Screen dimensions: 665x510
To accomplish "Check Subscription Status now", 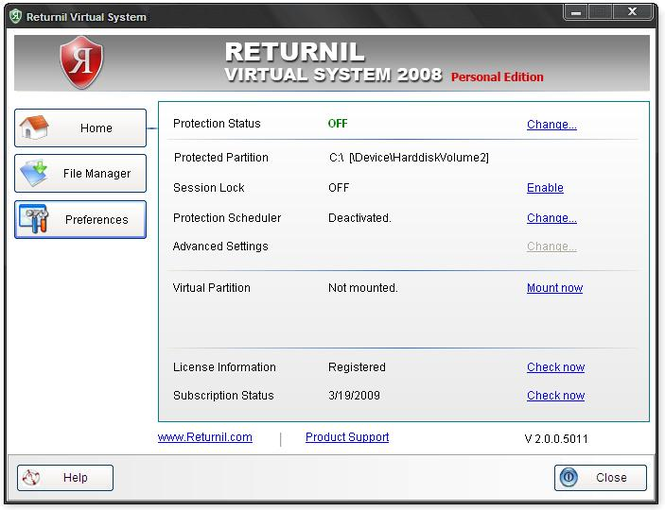I will click(x=556, y=396).
